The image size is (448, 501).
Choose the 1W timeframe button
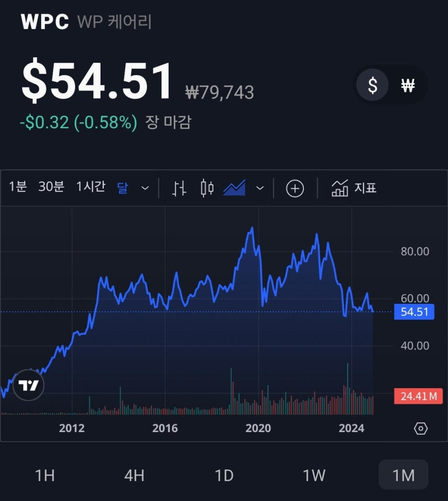coord(314,476)
